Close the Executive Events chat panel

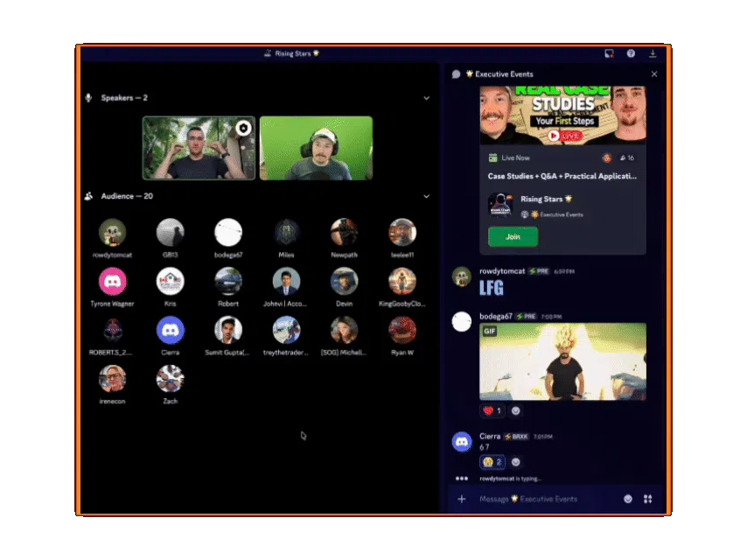click(x=654, y=74)
